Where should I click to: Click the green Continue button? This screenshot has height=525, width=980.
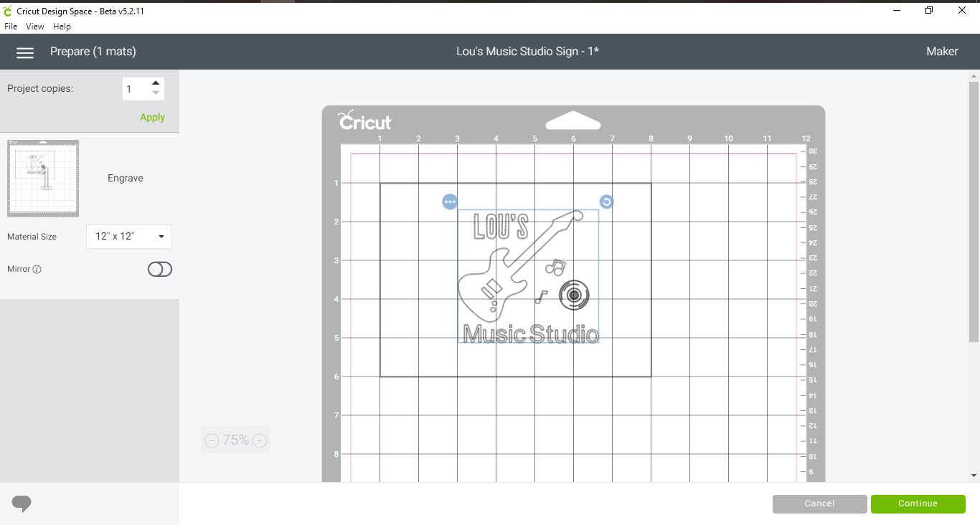coord(918,503)
